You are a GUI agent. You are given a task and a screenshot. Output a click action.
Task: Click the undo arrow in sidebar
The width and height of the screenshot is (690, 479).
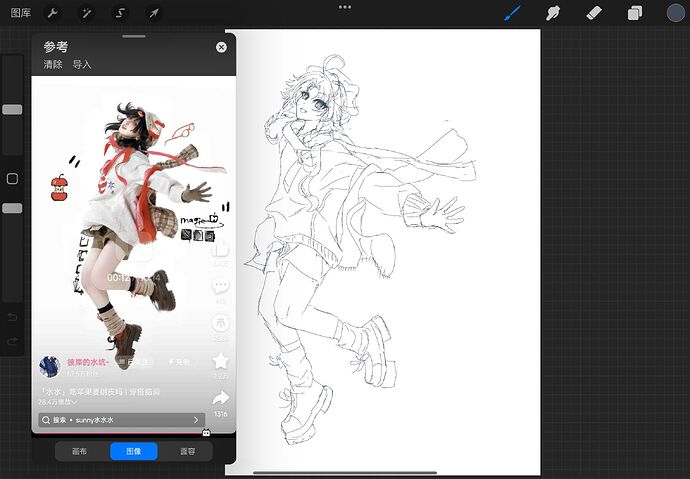click(12, 317)
